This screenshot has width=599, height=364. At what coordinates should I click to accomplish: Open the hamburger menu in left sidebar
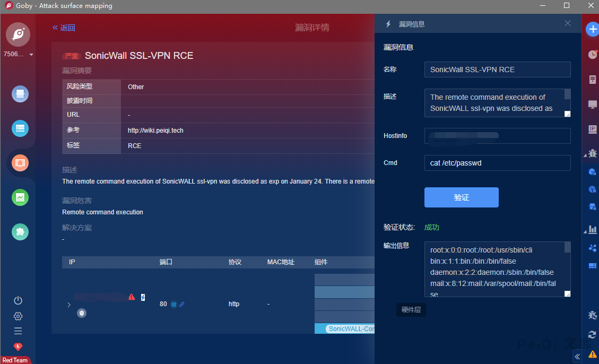click(18, 331)
